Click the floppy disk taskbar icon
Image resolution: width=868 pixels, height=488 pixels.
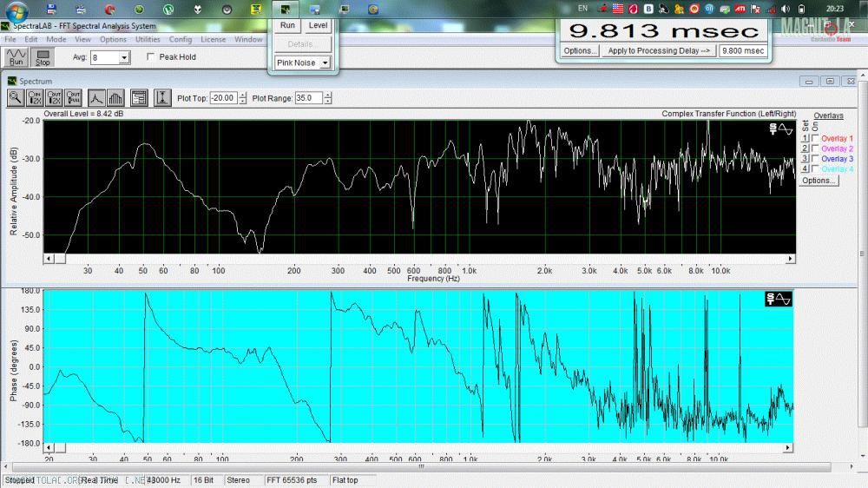(x=51, y=9)
